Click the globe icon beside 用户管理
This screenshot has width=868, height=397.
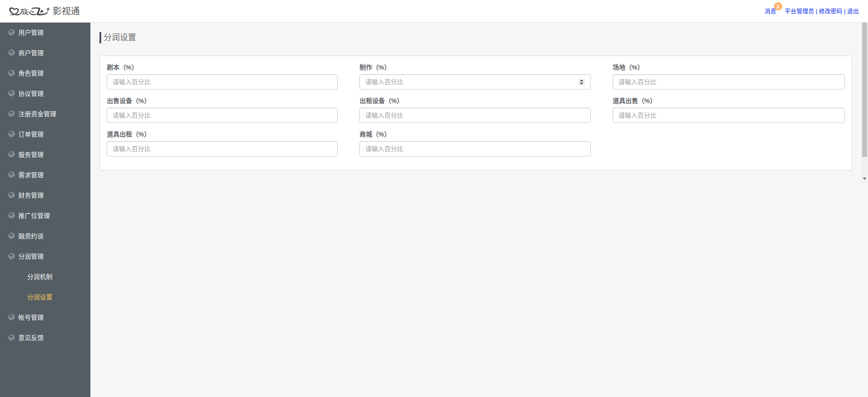point(12,33)
